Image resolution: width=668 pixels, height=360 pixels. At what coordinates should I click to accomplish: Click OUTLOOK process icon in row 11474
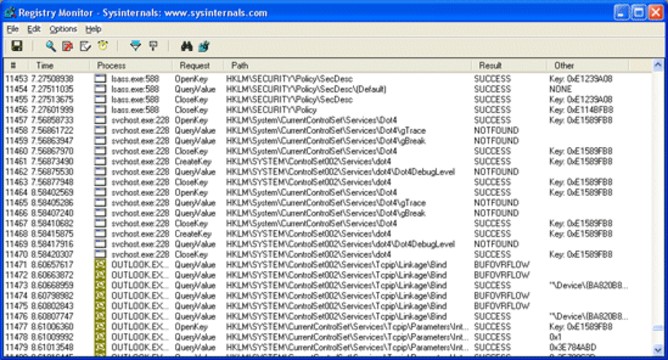point(100,295)
